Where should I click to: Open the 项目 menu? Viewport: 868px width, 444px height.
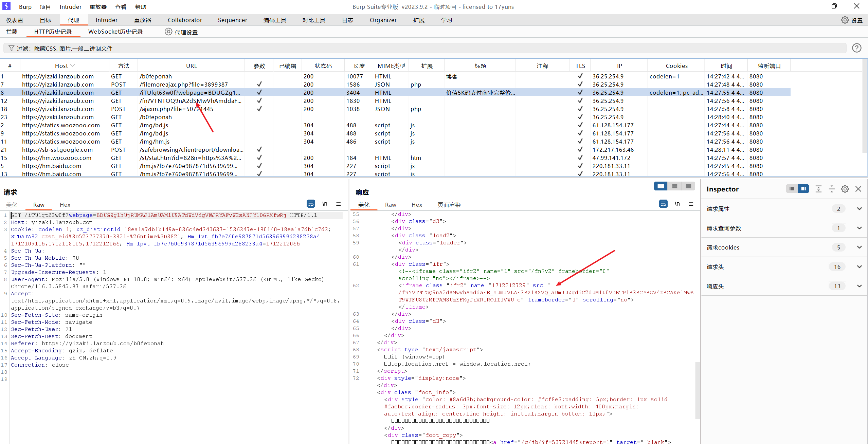coord(45,7)
